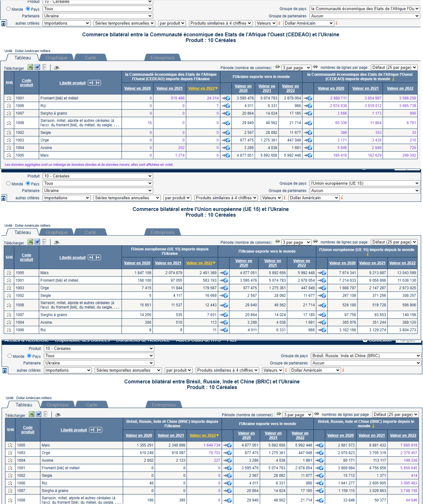Click the Code produit header in the BRIC table

(28, 430)
